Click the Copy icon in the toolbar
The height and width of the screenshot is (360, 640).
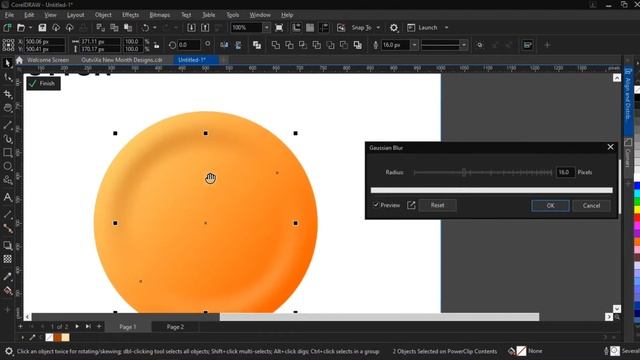coord(114,28)
